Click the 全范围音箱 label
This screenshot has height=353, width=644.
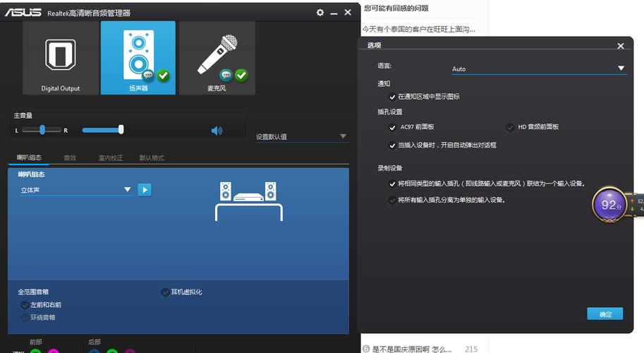[33, 292]
